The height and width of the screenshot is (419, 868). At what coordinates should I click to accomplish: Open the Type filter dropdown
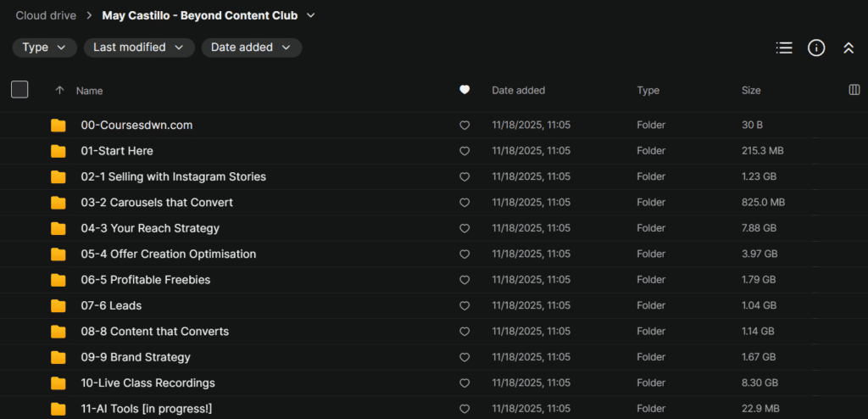point(44,47)
